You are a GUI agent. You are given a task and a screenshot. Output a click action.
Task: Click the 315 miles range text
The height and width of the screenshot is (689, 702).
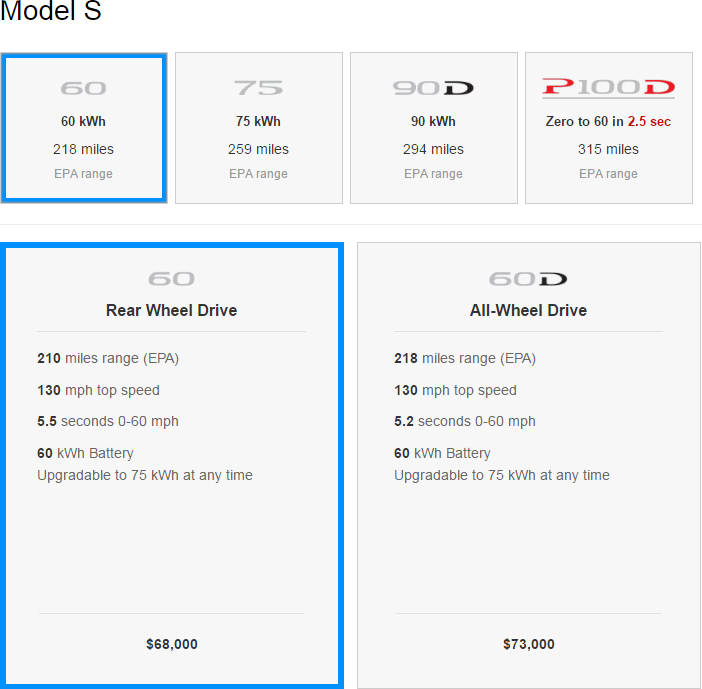point(608,149)
